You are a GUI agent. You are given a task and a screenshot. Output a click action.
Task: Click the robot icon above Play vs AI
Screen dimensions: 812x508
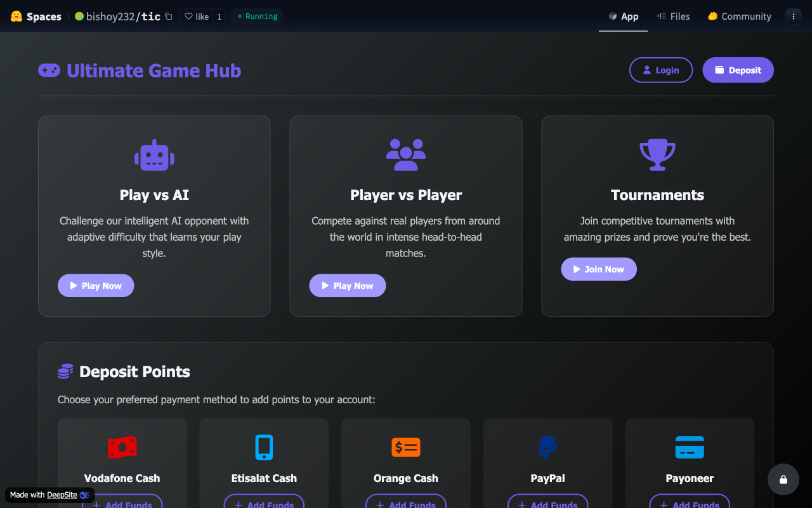point(154,155)
